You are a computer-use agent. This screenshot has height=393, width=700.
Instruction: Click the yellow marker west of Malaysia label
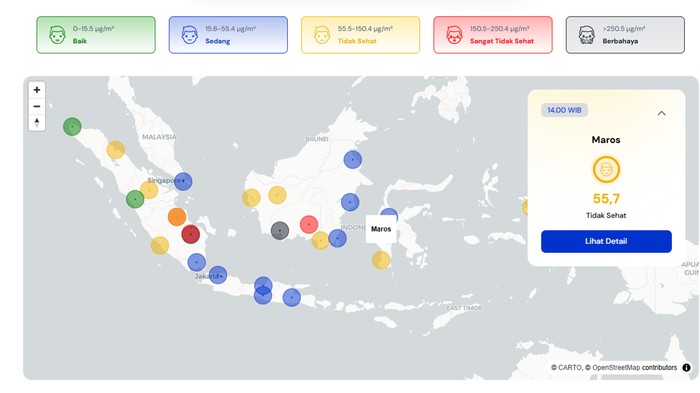click(116, 150)
